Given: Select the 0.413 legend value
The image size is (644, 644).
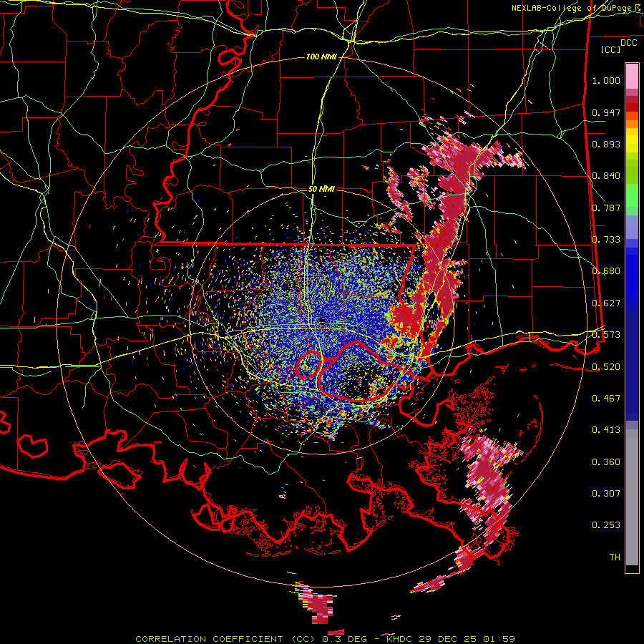Looking at the screenshot, I should [606, 430].
